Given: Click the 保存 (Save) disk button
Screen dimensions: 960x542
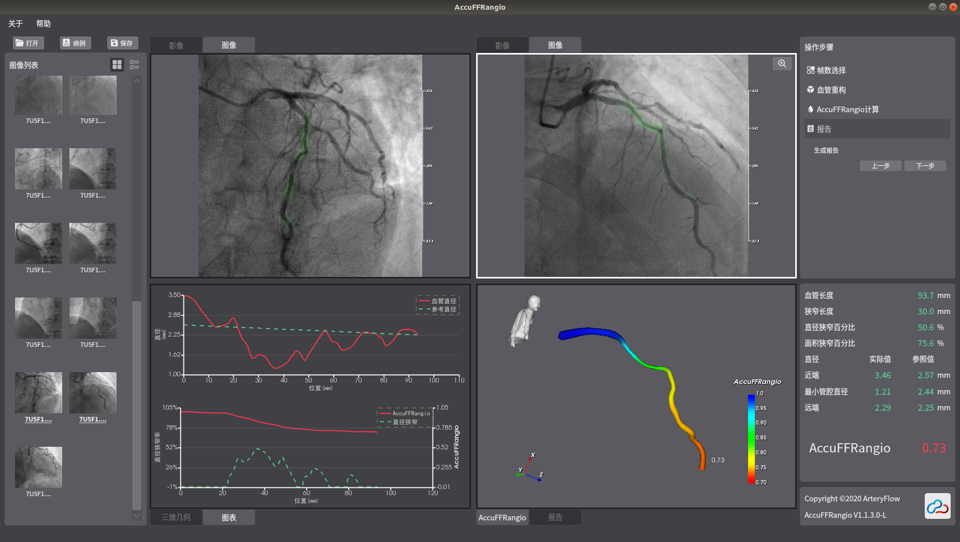Looking at the screenshot, I should click(x=122, y=43).
